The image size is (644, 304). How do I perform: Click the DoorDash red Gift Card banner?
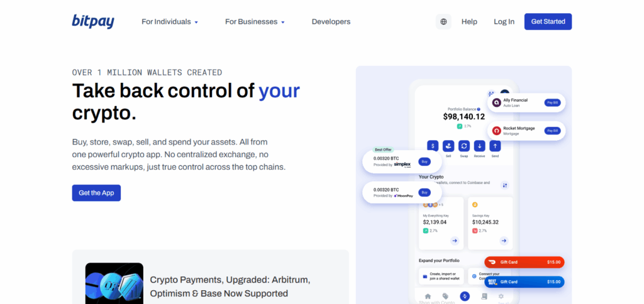pyautogui.click(x=525, y=262)
